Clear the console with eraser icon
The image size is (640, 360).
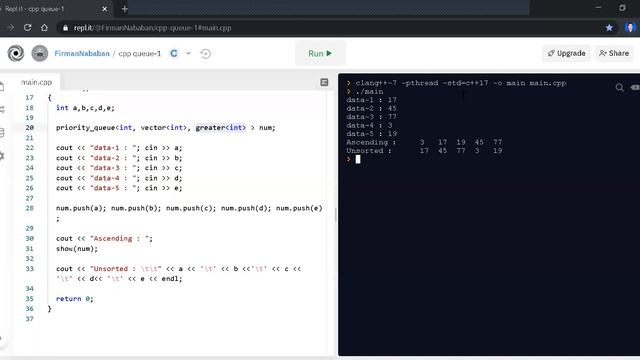coord(635,87)
